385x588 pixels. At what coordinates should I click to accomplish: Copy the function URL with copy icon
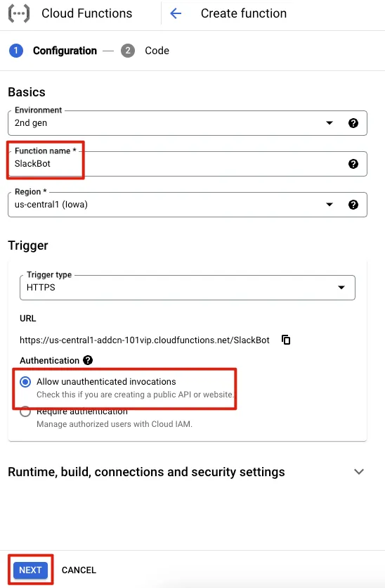[x=286, y=340]
